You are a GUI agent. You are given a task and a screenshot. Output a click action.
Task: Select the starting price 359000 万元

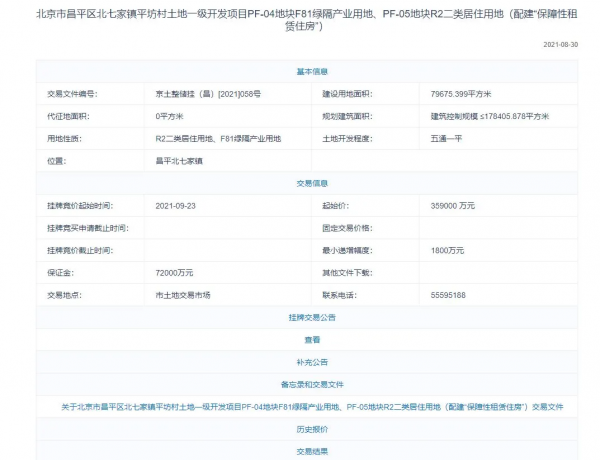(453, 206)
